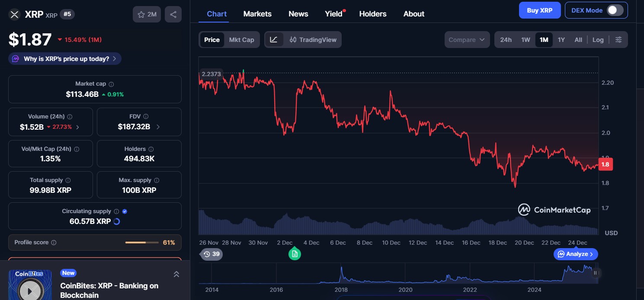Open the 'Why is XRP's price up today?' link

pos(64,58)
